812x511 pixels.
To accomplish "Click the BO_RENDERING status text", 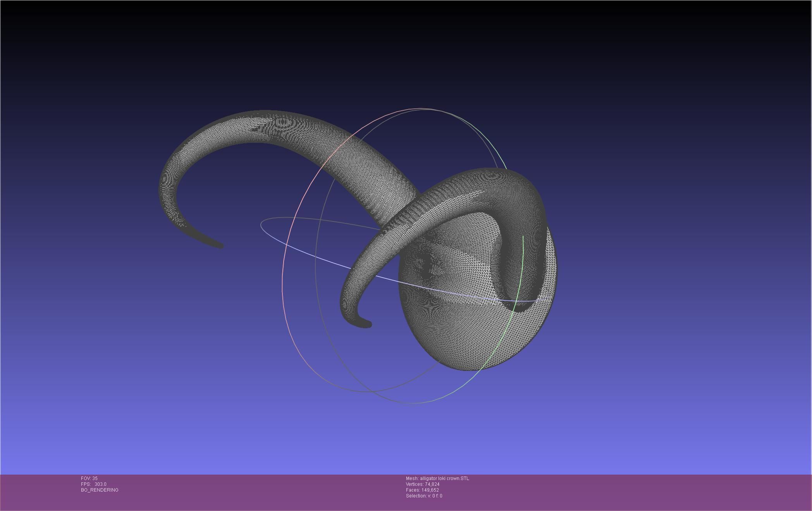I will [100, 490].
